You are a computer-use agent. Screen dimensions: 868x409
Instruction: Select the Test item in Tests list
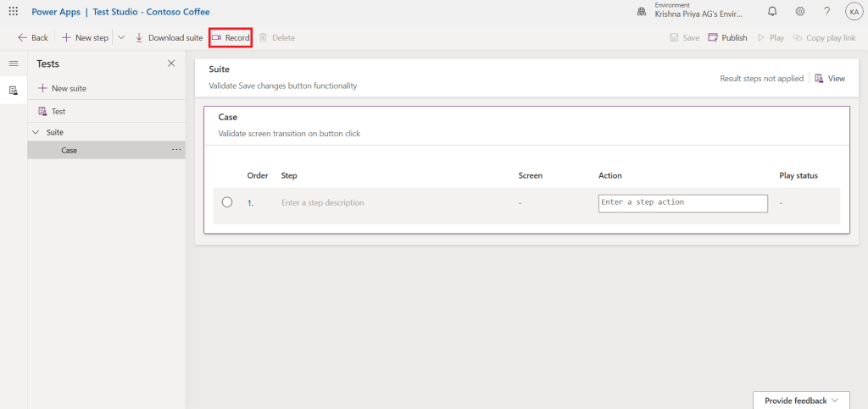58,111
